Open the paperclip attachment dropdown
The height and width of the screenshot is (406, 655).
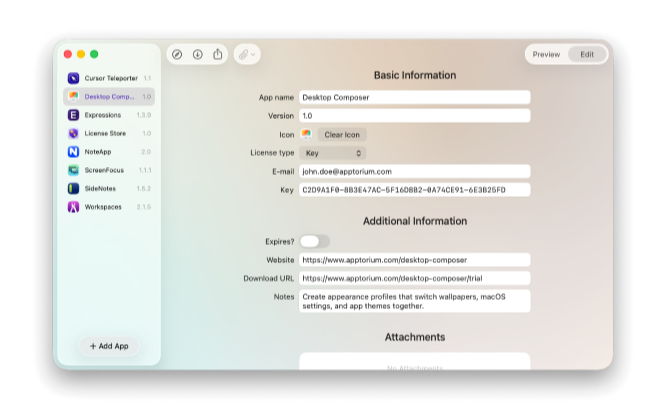247,54
